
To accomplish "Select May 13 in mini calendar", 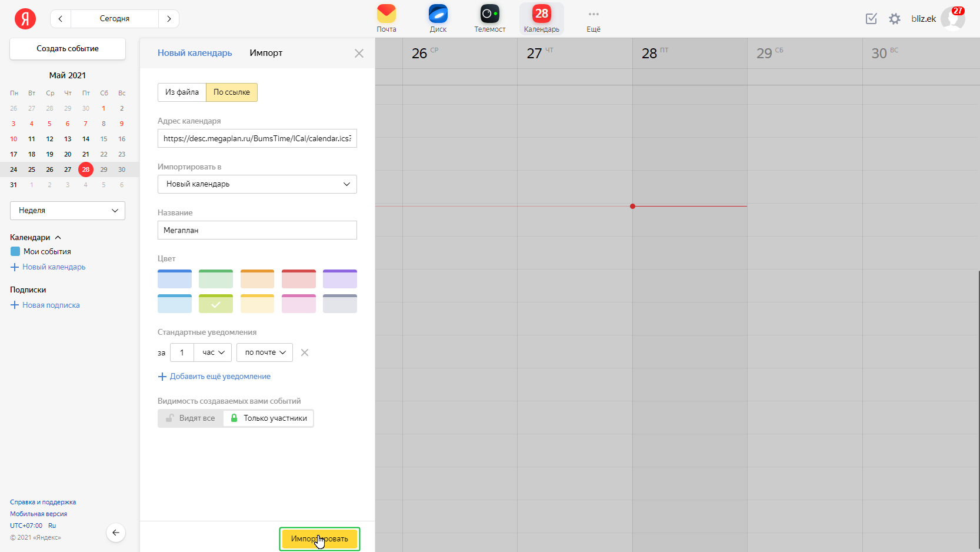I will (x=68, y=139).
